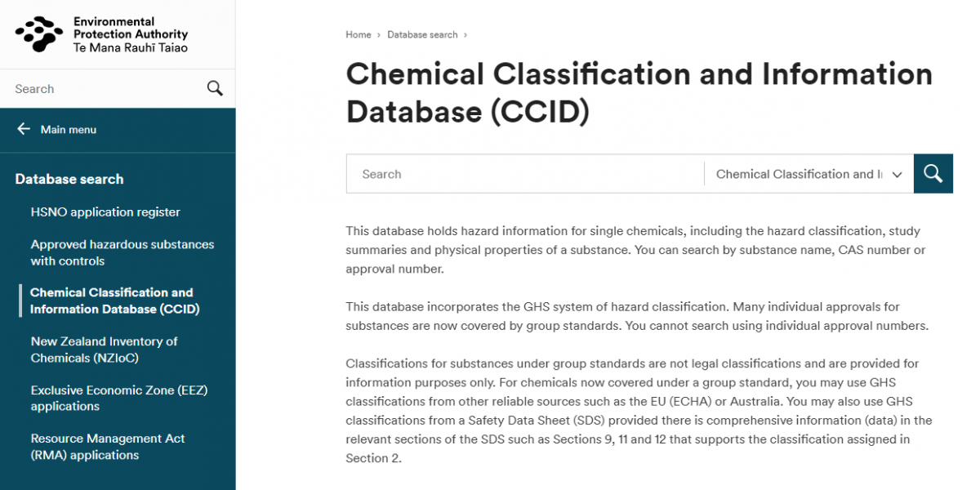This screenshot has width=980, height=490.
Task: Go to Exclusive Economic Zone (EEZ) applications
Action: [x=119, y=398]
